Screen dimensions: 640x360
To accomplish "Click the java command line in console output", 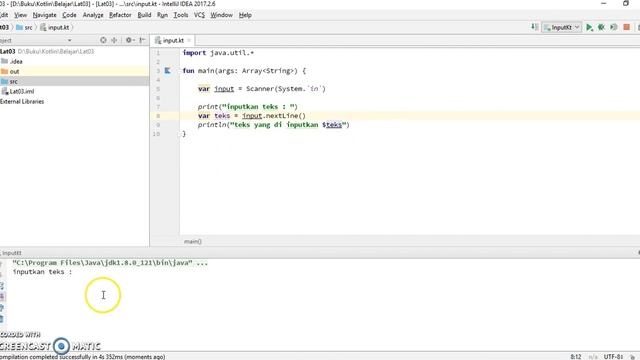I will 110,263.
